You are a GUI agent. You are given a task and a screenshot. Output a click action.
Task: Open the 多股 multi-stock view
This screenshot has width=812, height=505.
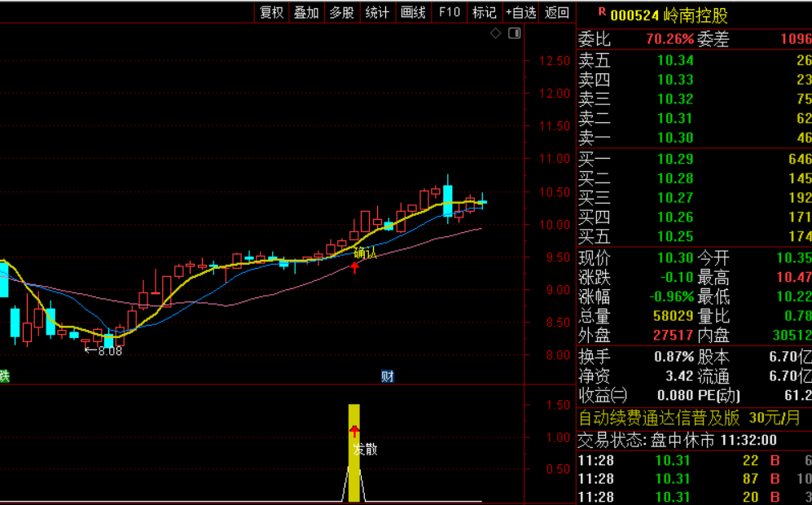[342, 12]
